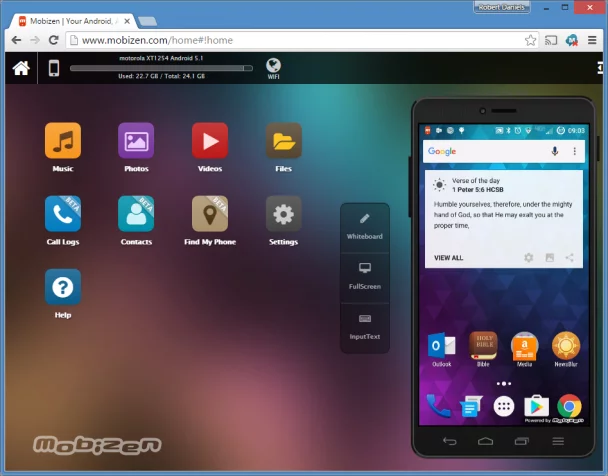Tap the phone Back navigation button
Screen dimensions: 608x476
pyautogui.click(x=450, y=441)
